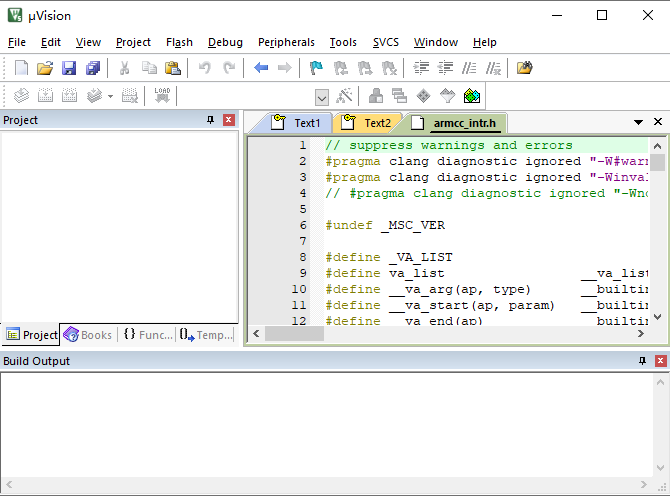Open the batch build dropdown arrow
Image resolution: width=670 pixels, height=496 pixels.
click(x=110, y=97)
